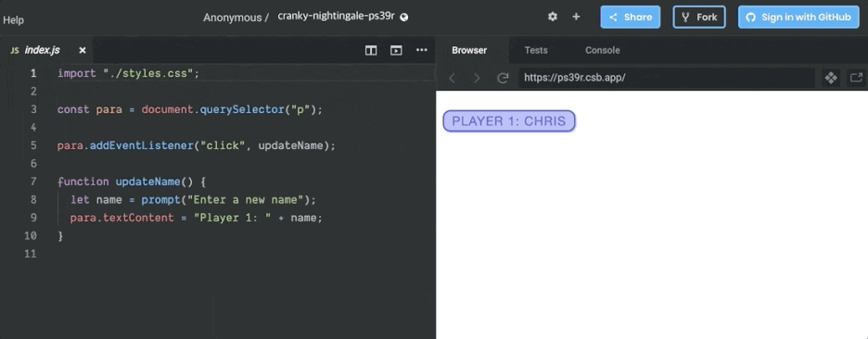Click the querySelector method in line 3
Image resolution: width=868 pixels, height=339 pixels.
242,109
